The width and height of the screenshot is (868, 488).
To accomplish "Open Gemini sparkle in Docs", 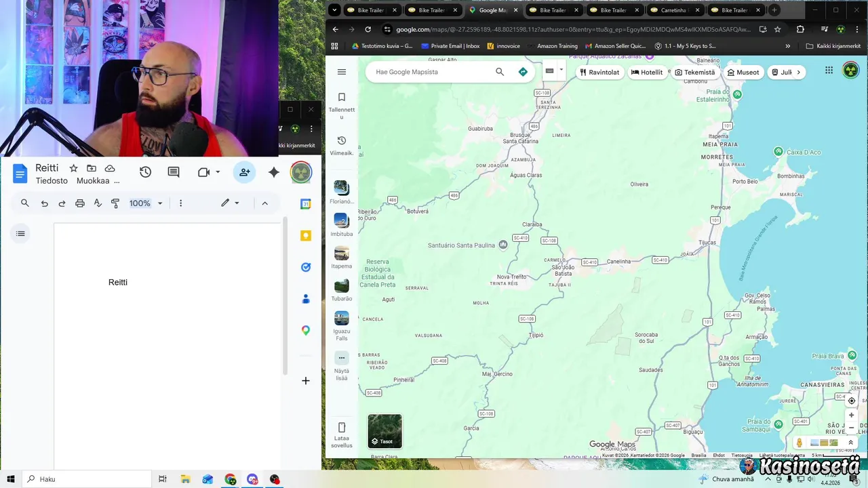I will [x=274, y=172].
